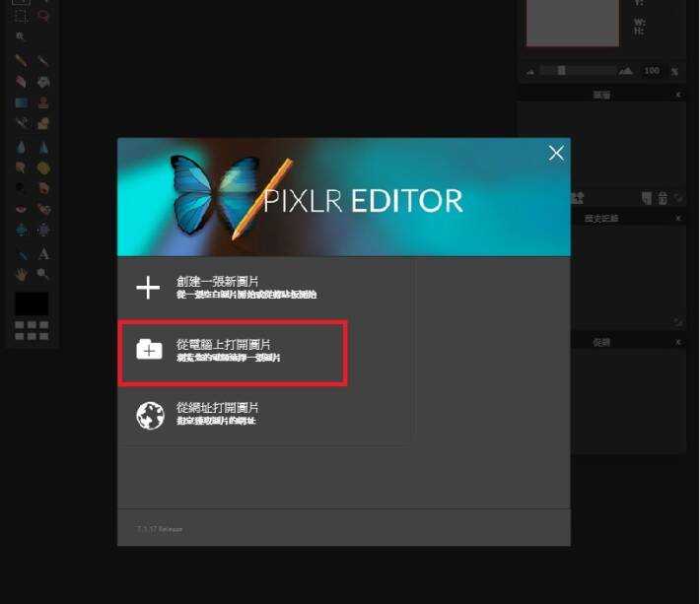Click the layers panel resize grip

click(x=678, y=198)
